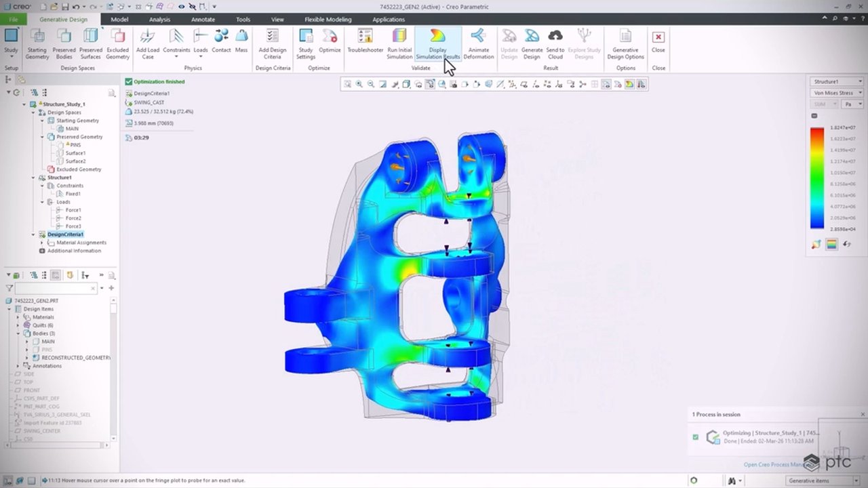Viewport: 868px width, 488px height.
Task: Select the Preserved Bodies tool
Action: pos(64,44)
